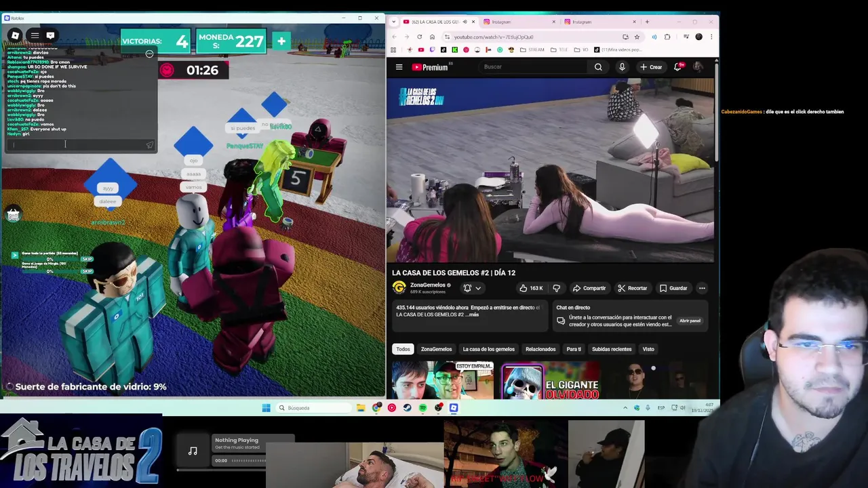
Task: Open the ZonaGemelos channel name link
Action: point(427,285)
